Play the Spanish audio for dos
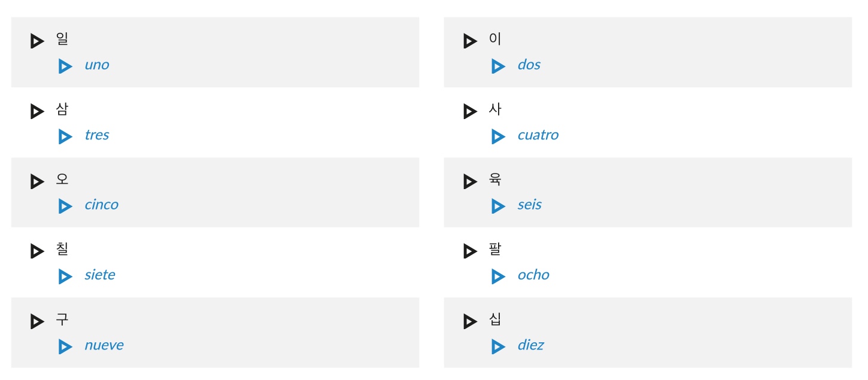Viewport: 868px width, 380px height. (x=498, y=66)
